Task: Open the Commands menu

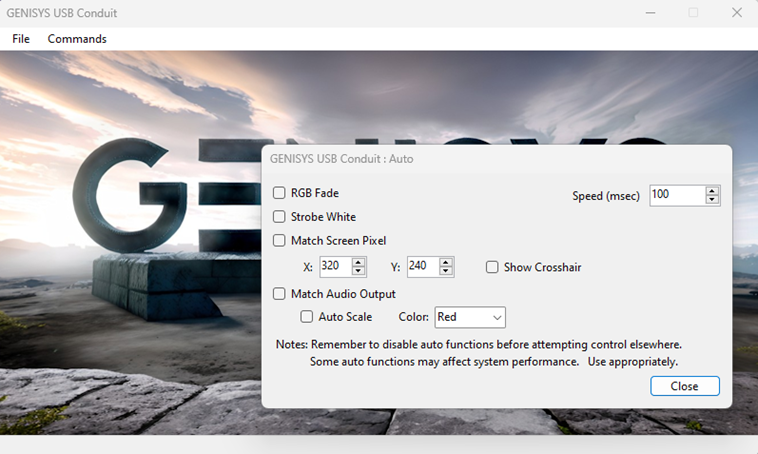Action: (77, 39)
